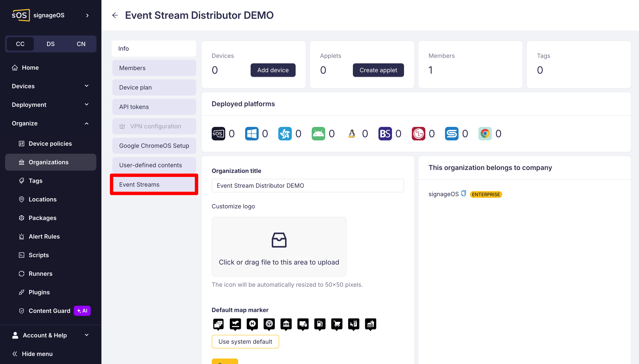This screenshot has height=364, width=639.
Task: Click the Chrome platform icon
Action: (485, 133)
